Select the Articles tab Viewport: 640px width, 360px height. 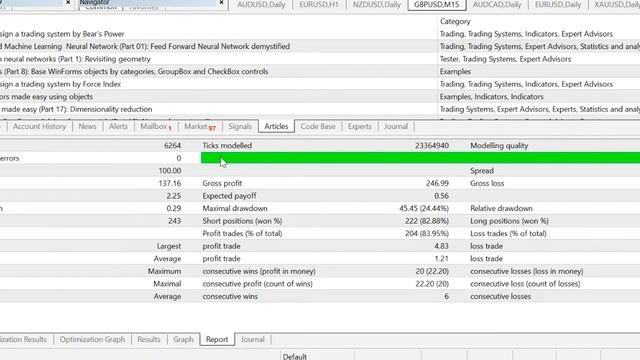click(276, 127)
